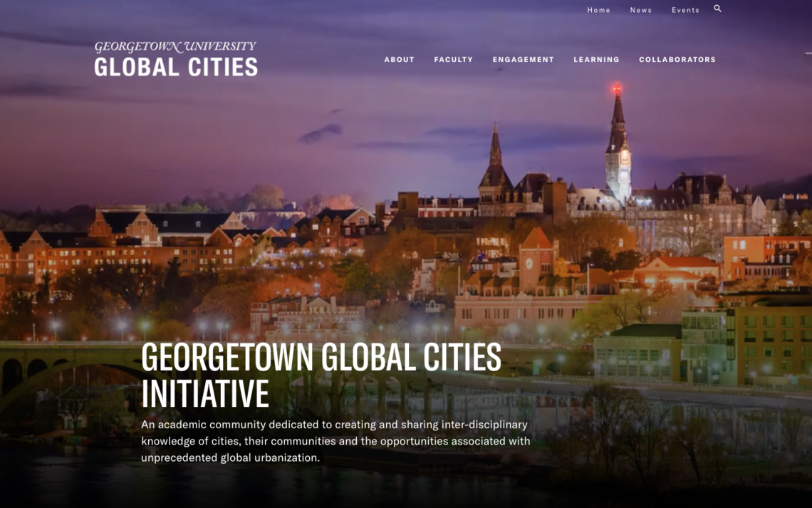Open the Collaborators page
The height and width of the screenshot is (508, 812).
678,59
